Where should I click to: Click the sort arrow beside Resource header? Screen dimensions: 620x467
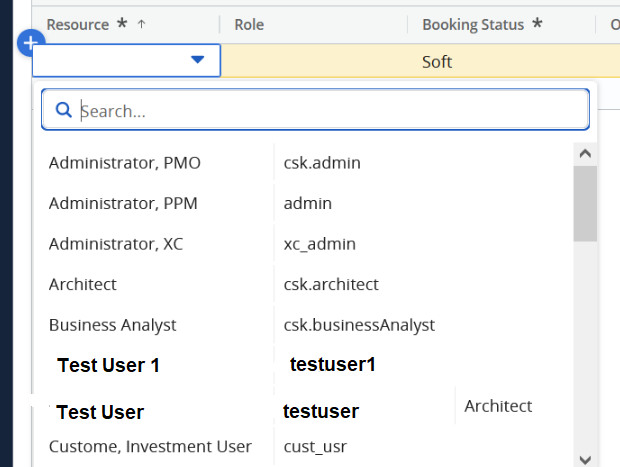click(141, 24)
